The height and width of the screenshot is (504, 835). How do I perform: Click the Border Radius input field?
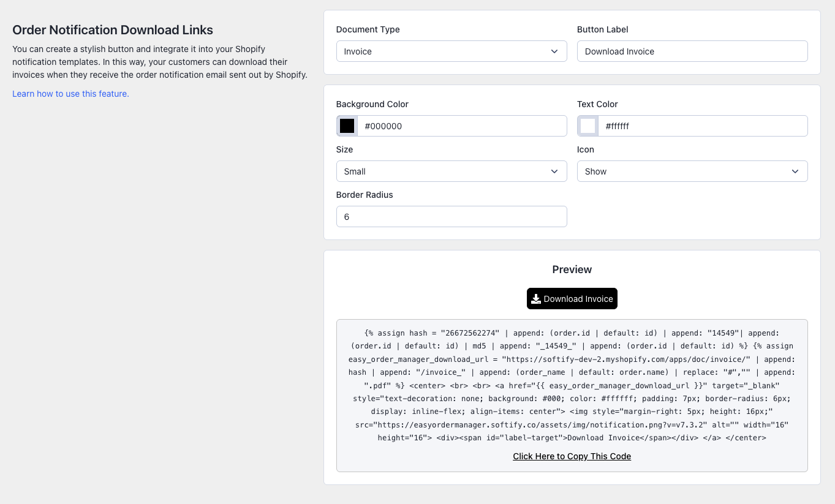[x=452, y=217]
